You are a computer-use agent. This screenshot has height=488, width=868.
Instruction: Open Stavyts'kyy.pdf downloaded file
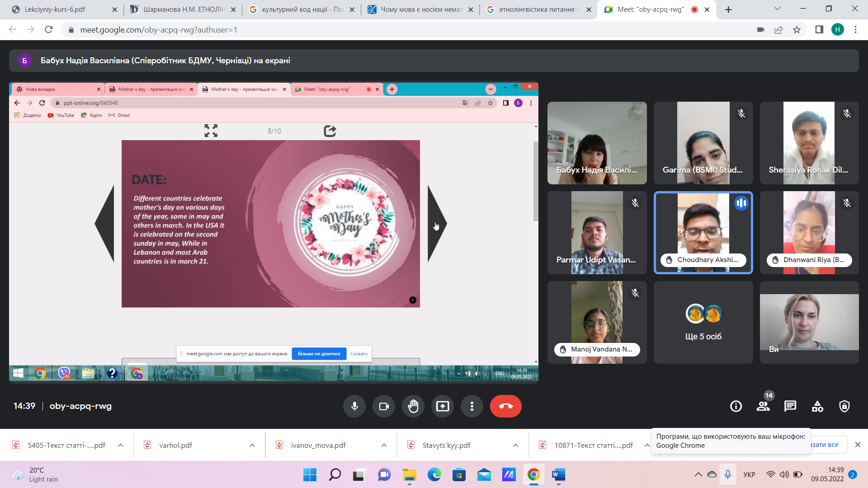(446, 446)
